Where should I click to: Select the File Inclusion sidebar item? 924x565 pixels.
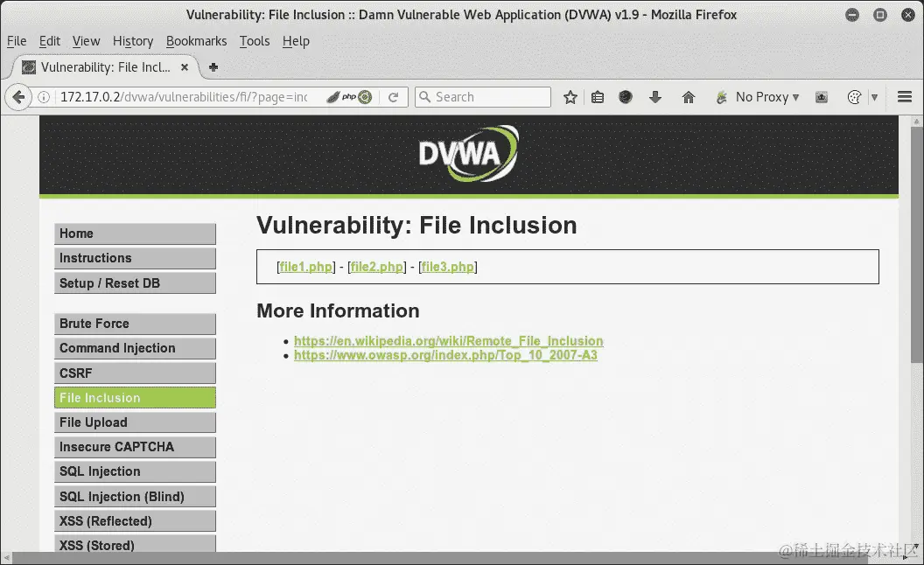click(135, 398)
